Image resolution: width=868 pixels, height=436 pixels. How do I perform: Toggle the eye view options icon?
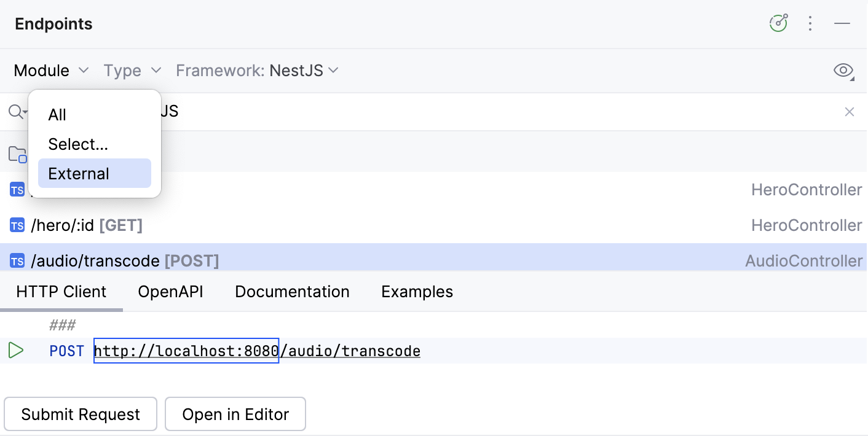pos(843,70)
